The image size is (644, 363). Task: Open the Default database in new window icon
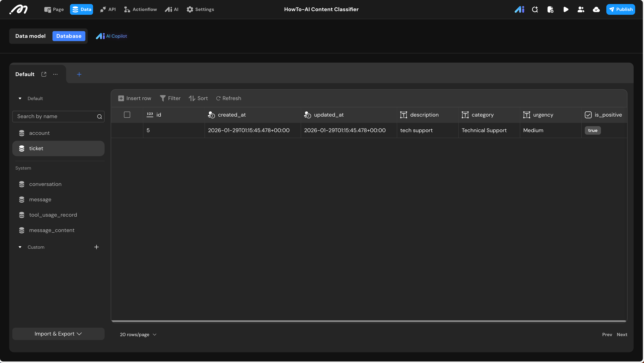(x=44, y=74)
